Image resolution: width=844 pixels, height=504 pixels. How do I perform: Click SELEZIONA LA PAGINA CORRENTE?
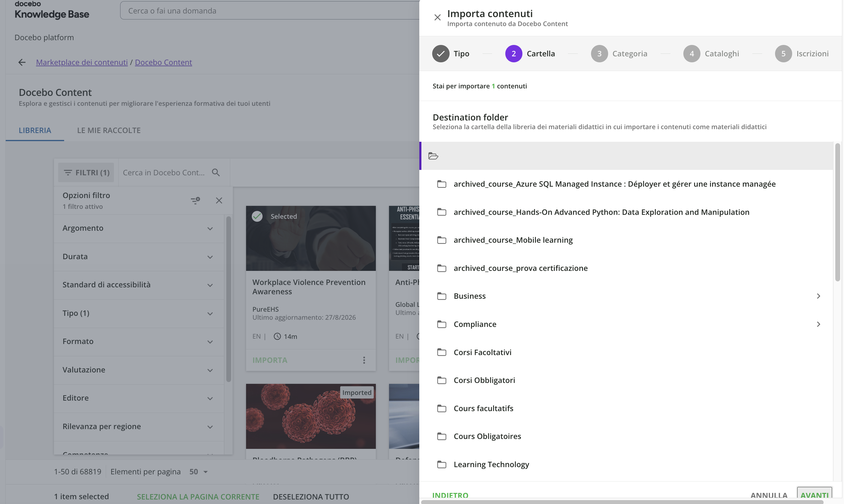tap(198, 497)
